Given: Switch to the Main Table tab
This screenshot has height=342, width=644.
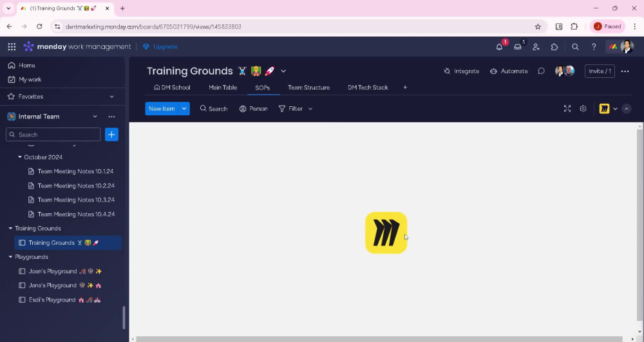Looking at the screenshot, I should click(x=223, y=88).
